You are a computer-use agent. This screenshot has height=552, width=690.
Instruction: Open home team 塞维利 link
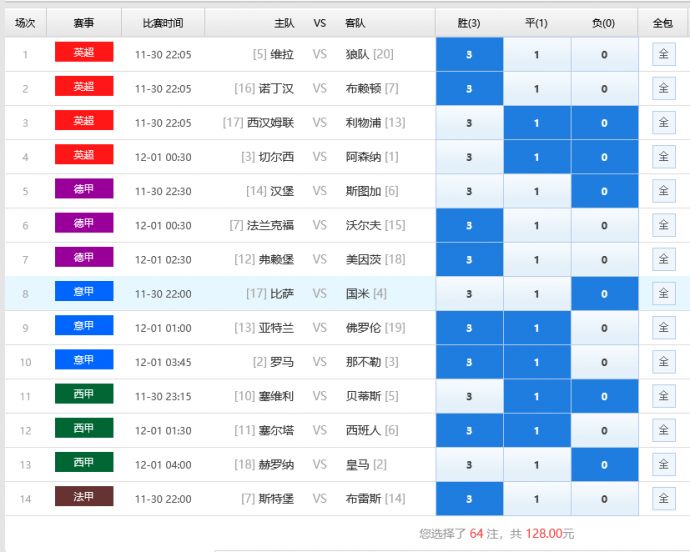(x=277, y=396)
